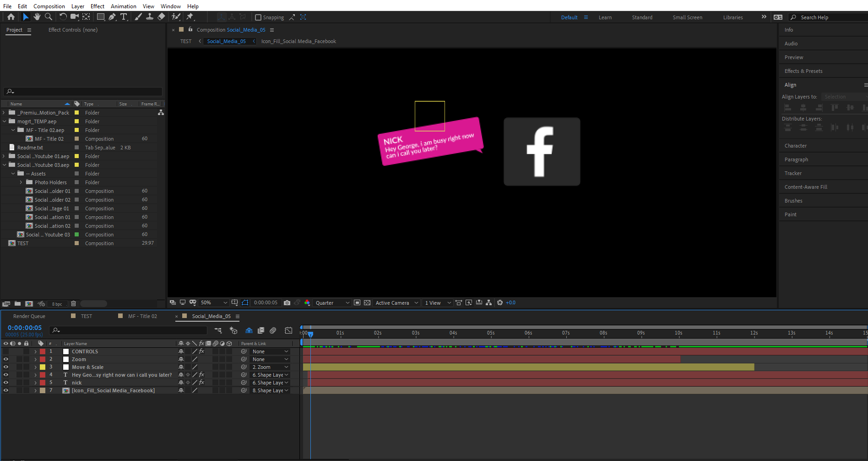Click the region of interest icon
Screen dimensions: 868x461
(357, 303)
